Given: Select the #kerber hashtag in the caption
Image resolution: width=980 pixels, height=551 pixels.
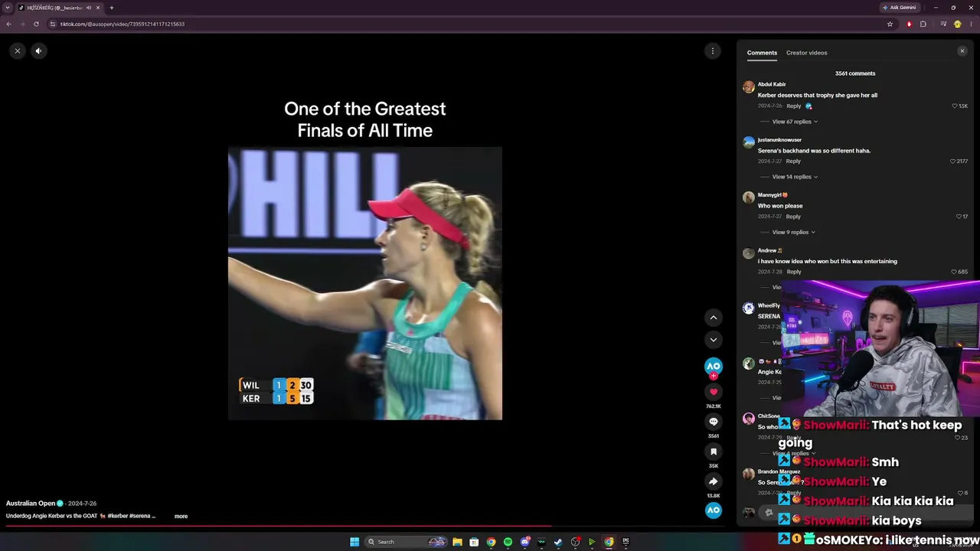Looking at the screenshot, I should [x=118, y=517].
